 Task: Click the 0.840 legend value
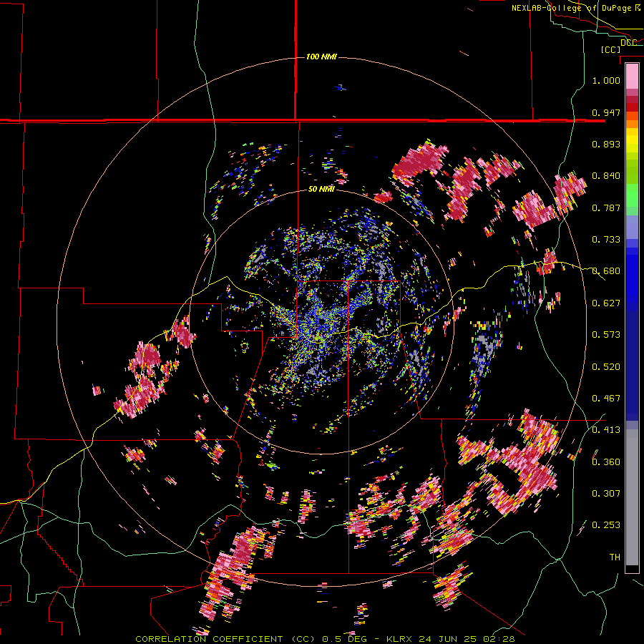[606, 176]
